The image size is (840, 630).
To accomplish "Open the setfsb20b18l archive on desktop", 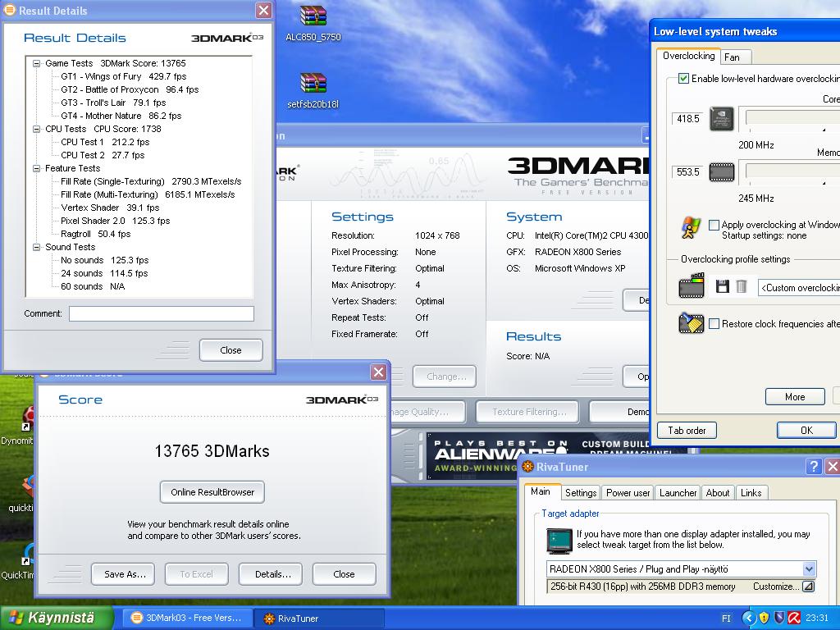I will coord(313,90).
